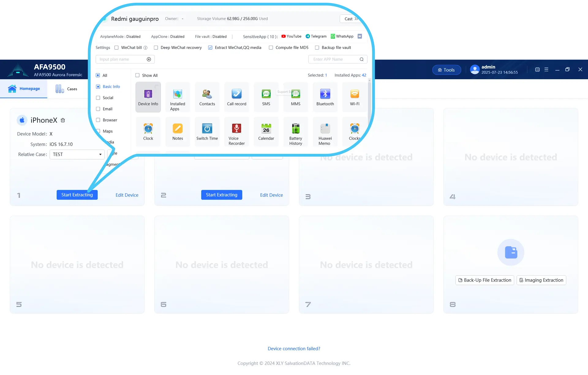This screenshot has width=588, height=375.
Task: Click Start Extracting for device slot 2
Action: click(x=221, y=195)
